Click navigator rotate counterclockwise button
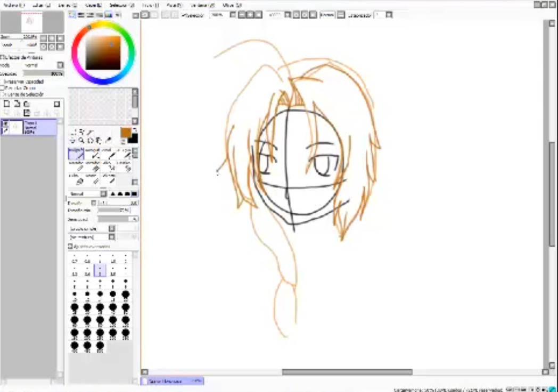Screen dimensions: 558x392 coord(44,46)
